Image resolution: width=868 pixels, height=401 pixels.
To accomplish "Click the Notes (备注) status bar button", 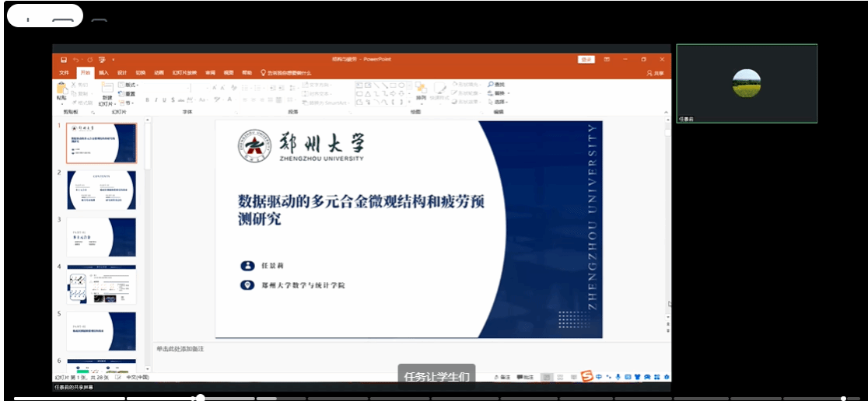I will tap(502, 377).
